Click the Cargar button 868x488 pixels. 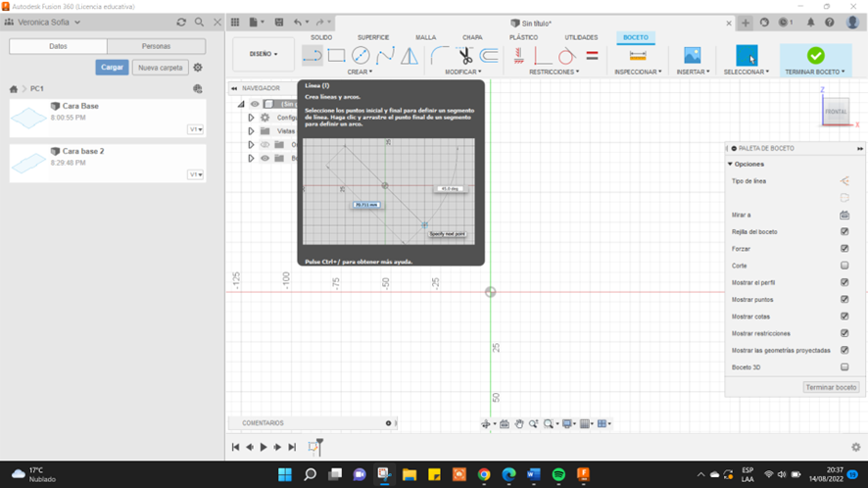(112, 68)
